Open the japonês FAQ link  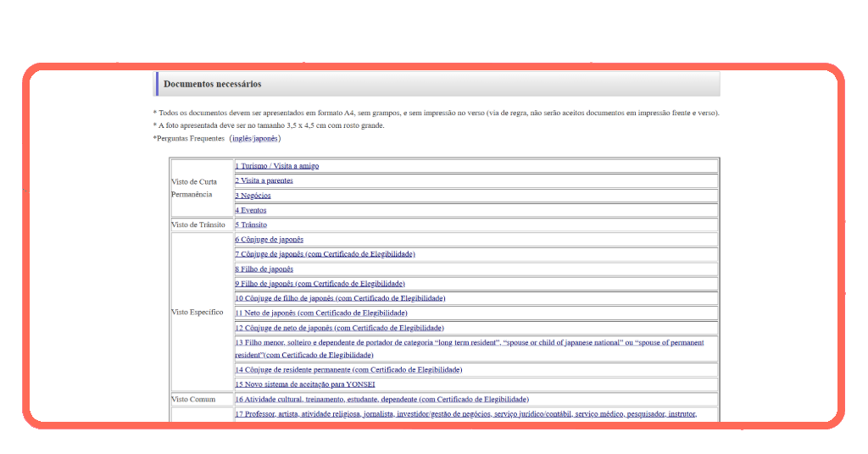point(265,138)
